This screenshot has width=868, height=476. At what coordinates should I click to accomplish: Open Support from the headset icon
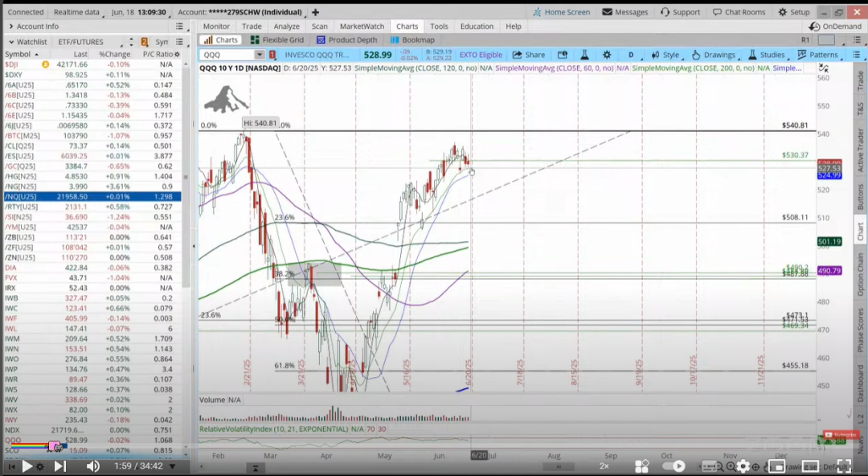coord(681,11)
